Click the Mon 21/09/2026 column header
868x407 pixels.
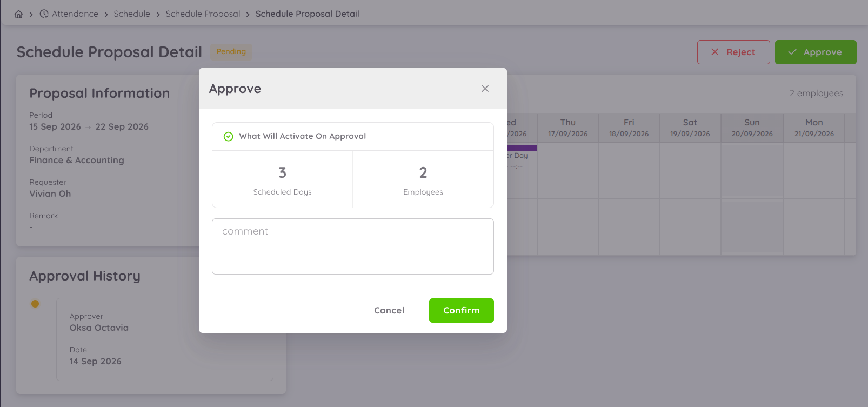pos(814,128)
